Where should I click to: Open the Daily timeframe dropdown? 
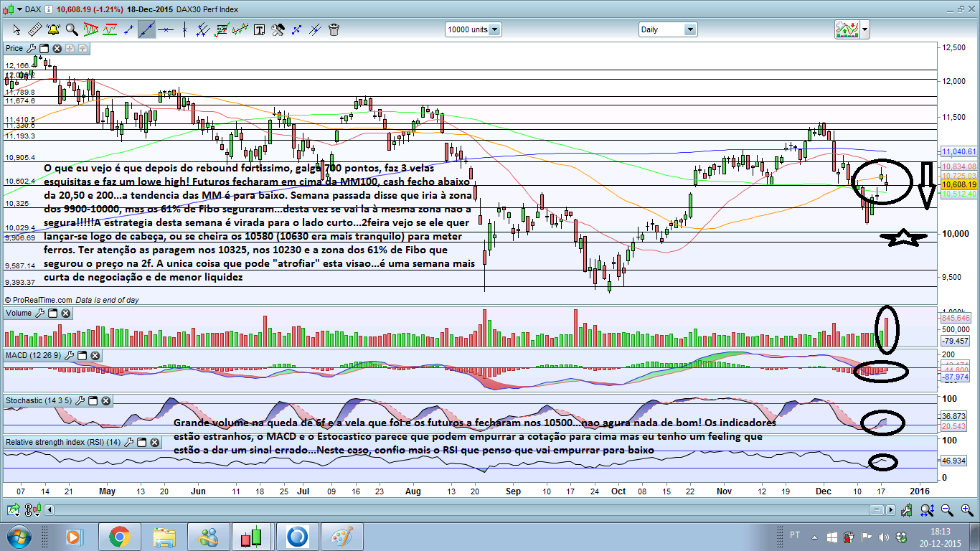[x=667, y=29]
